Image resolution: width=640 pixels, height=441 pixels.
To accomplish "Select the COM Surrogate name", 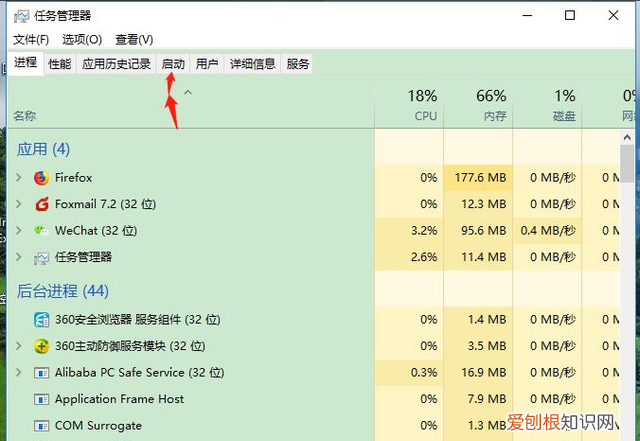I will click(x=98, y=425).
